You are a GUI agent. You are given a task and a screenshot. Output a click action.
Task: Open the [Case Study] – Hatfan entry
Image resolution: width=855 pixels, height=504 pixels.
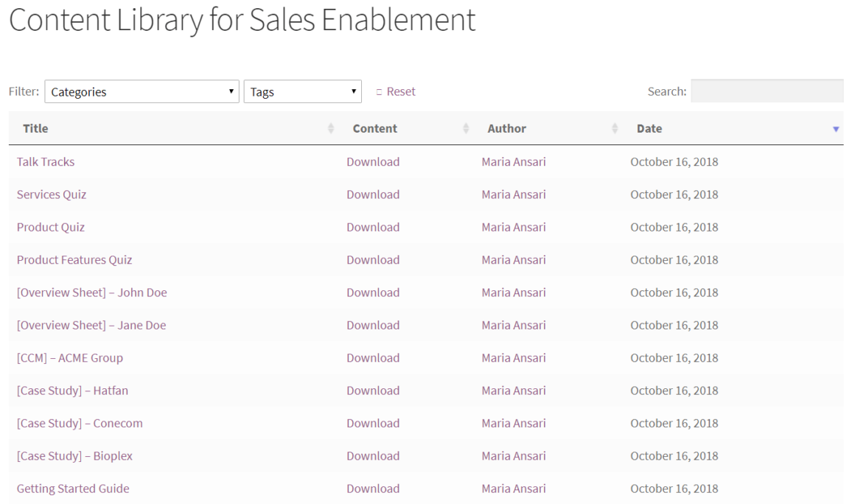point(71,390)
